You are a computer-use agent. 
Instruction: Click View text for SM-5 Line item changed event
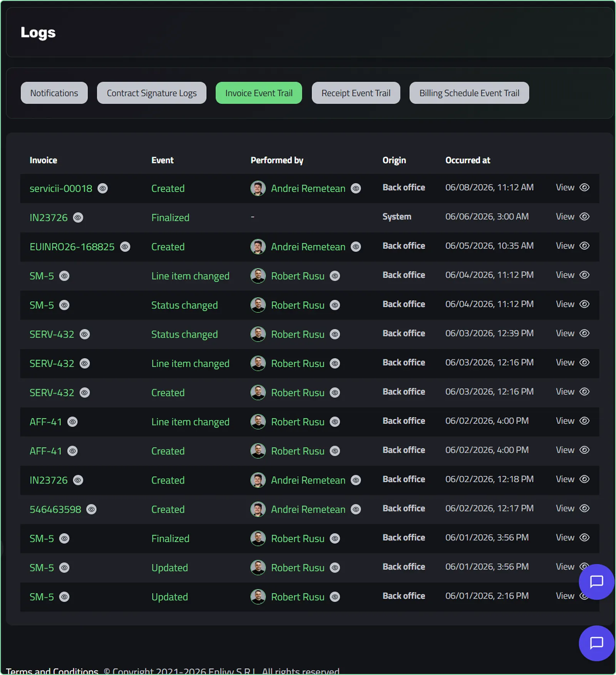(x=565, y=275)
